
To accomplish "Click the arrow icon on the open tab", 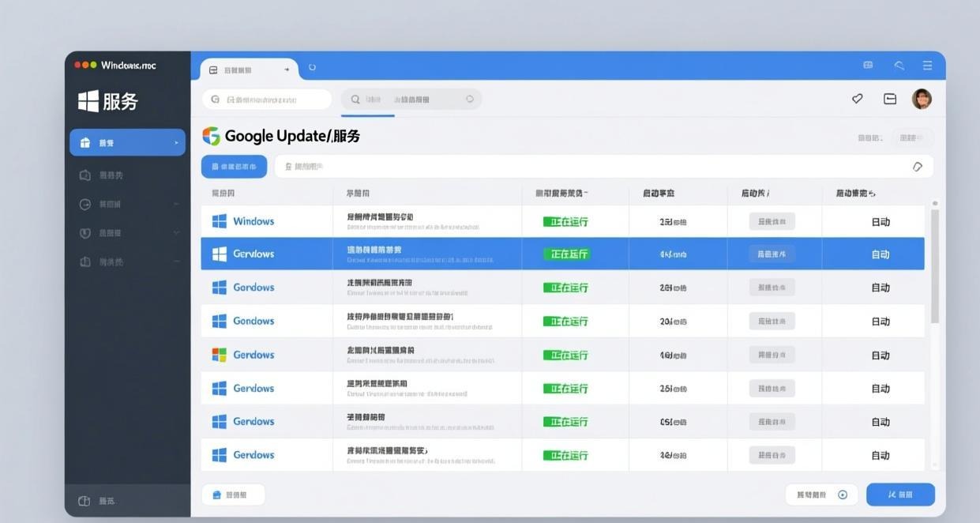I will [286, 70].
